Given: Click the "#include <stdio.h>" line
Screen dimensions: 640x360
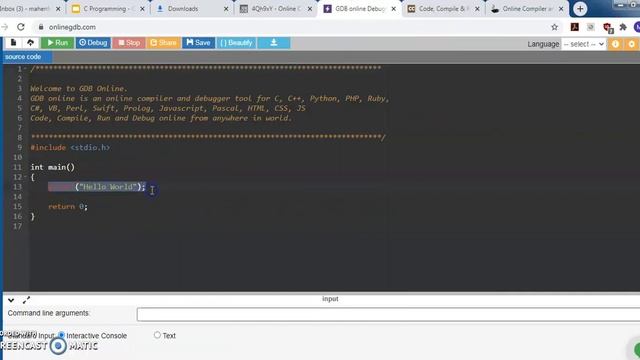Looking at the screenshot, I should pos(70,147).
